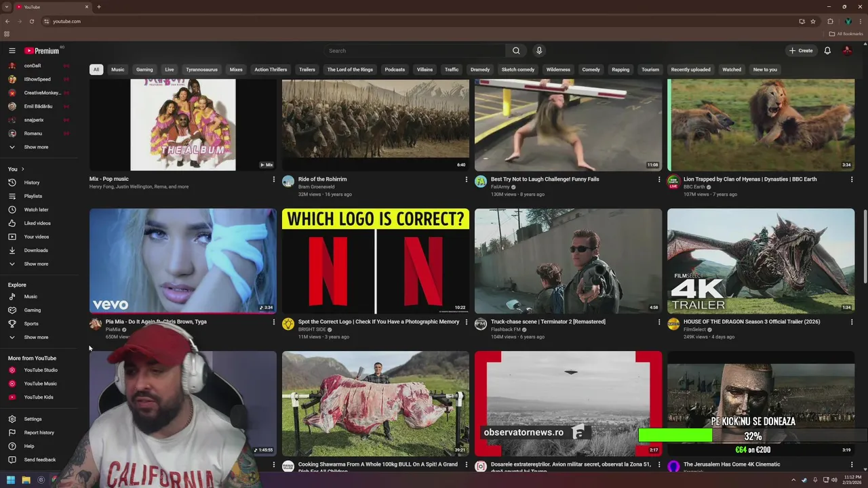Screen dimensions: 868x488
Task: Open BRIGHT SIDE channel link
Action: click(x=312, y=329)
